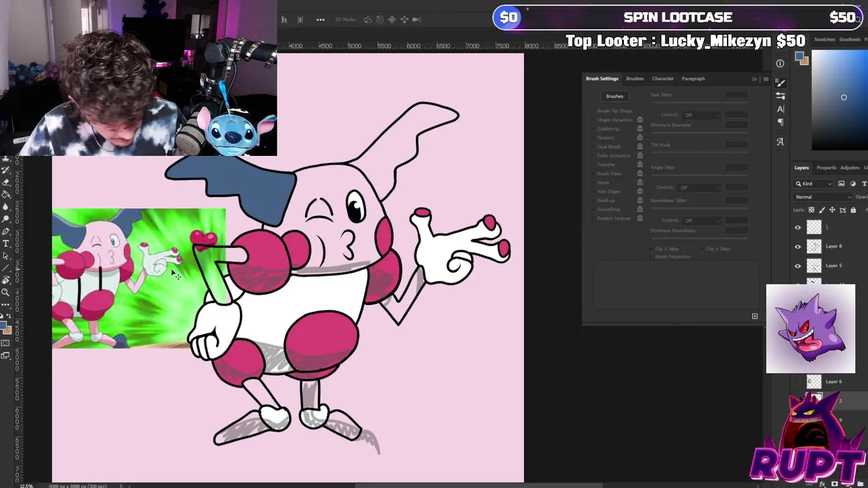Switch to the Paragraph tab
The height and width of the screenshot is (488, 868).
(693, 79)
